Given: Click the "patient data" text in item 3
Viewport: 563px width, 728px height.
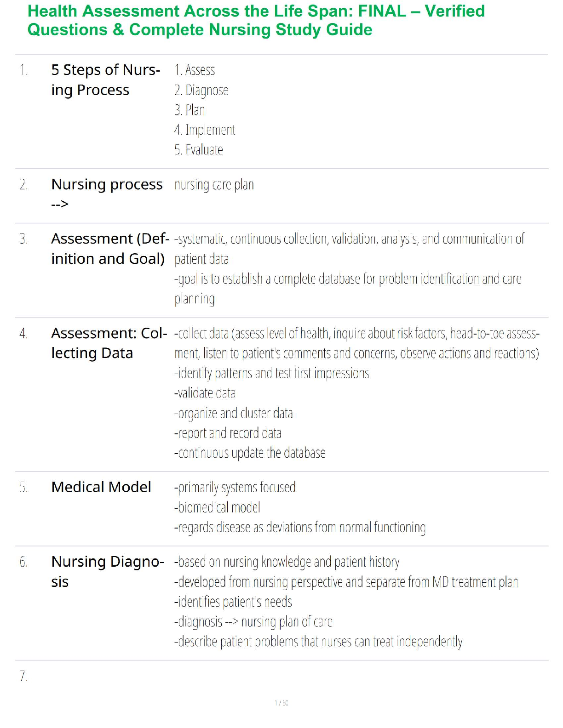Looking at the screenshot, I should pyautogui.click(x=201, y=260).
